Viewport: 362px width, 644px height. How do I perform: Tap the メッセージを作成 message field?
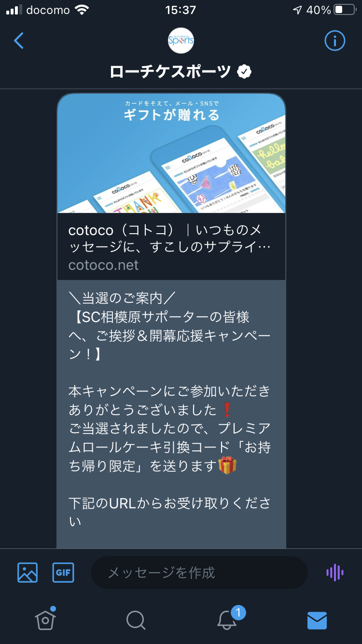(x=199, y=573)
